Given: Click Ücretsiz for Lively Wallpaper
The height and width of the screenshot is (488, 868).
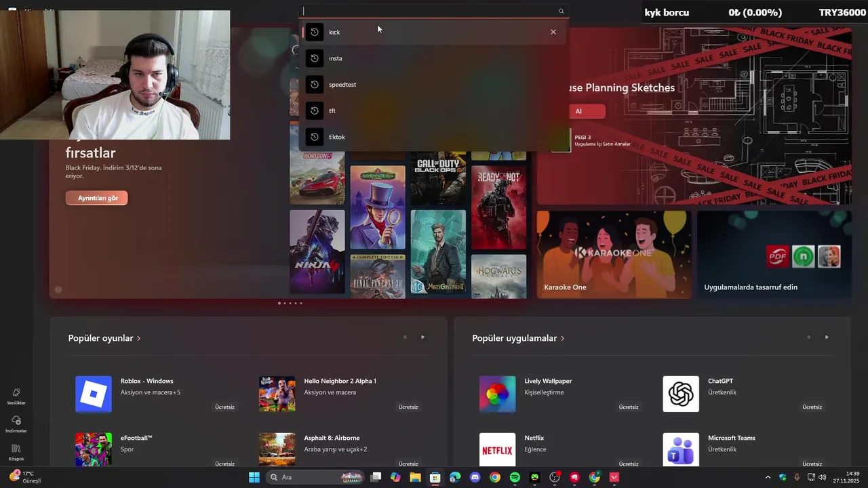Looking at the screenshot, I should (629, 407).
